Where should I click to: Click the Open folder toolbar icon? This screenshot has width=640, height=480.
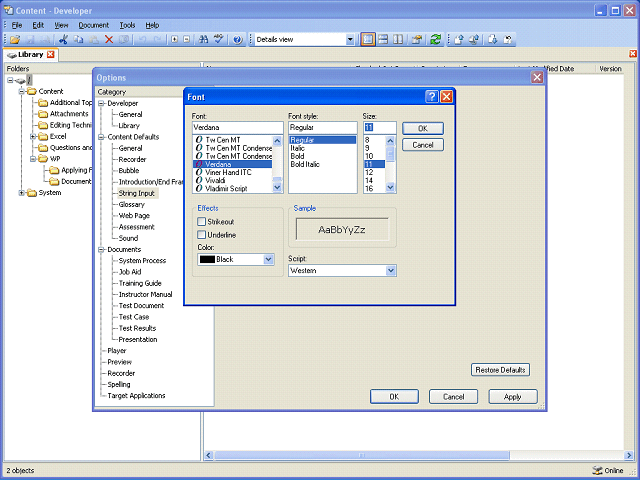click(x=15, y=39)
